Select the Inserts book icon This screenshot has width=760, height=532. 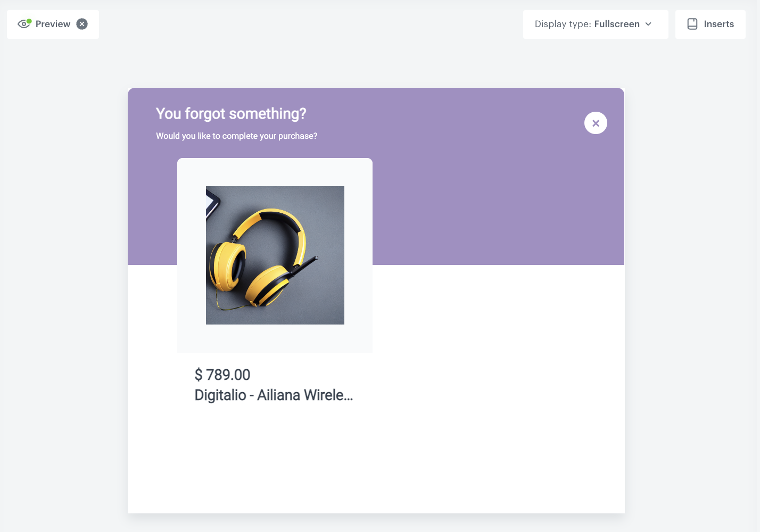(692, 24)
